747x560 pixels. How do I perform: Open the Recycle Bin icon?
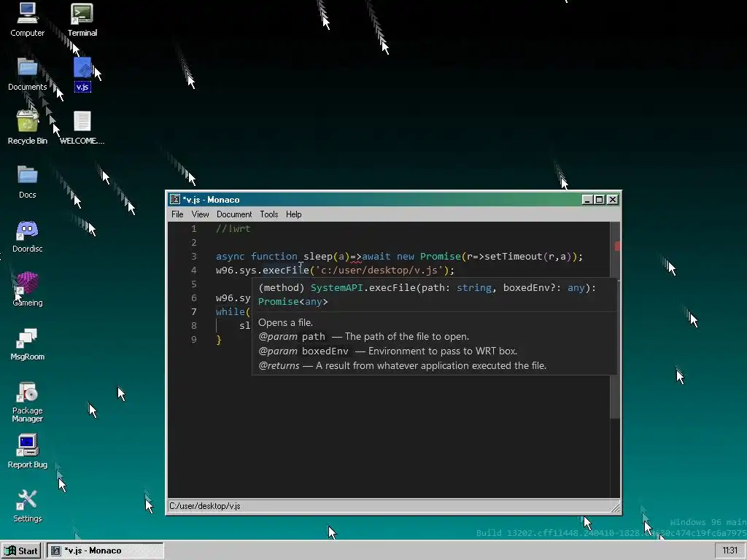27,127
